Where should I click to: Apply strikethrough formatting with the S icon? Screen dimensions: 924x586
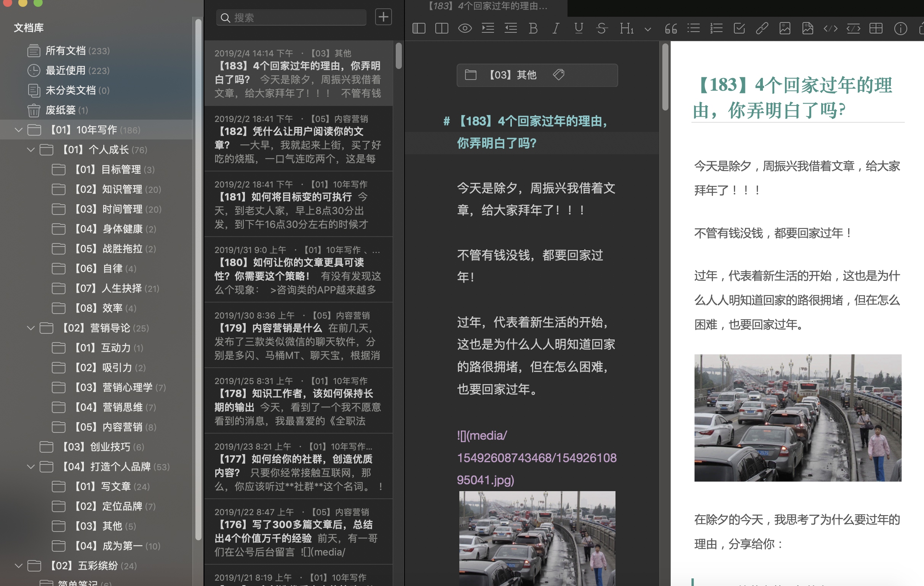point(602,29)
